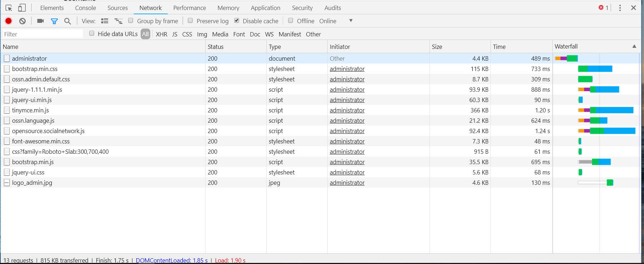Toggle the filter funnel icon
Screen dimensions: 644x264
[54, 21]
